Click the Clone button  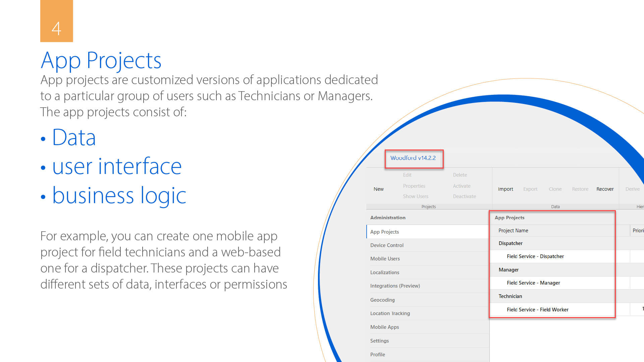coord(555,189)
